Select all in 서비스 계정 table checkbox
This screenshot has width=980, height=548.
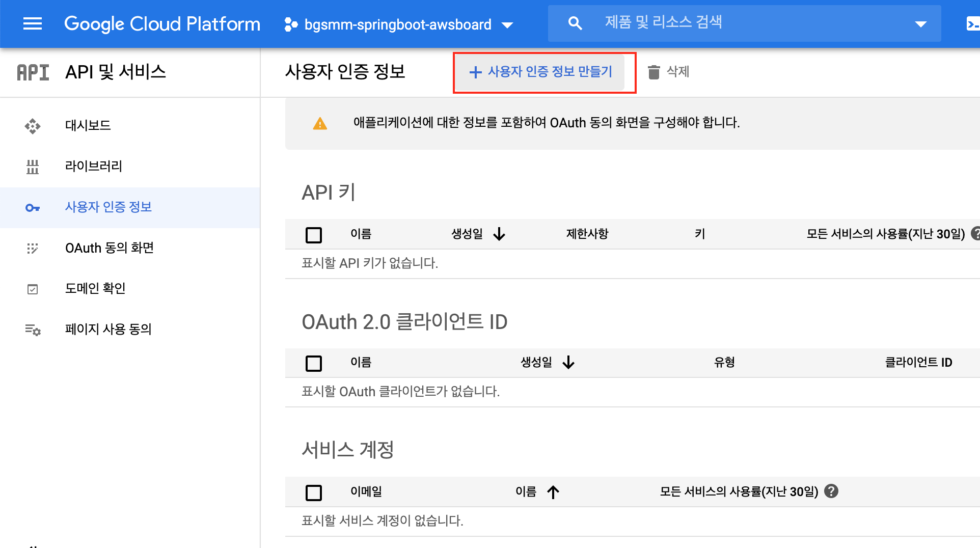pyautogui.click(x=313, y=492)
